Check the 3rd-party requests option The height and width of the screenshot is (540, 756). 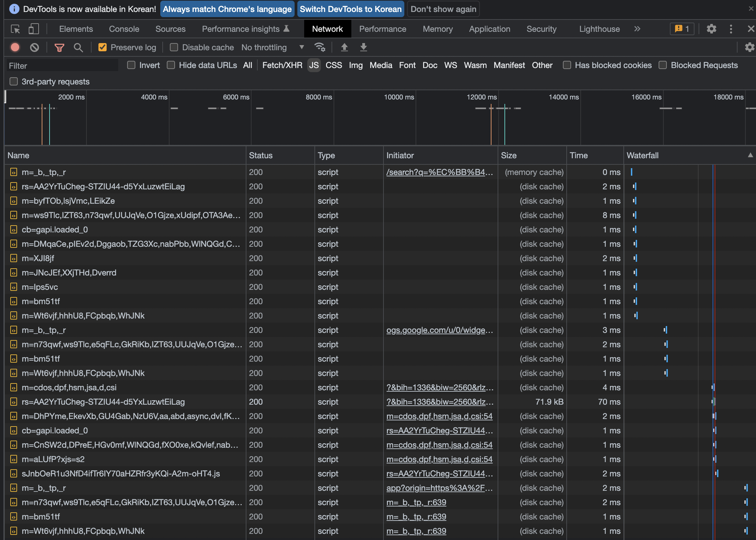pos(14,81)
